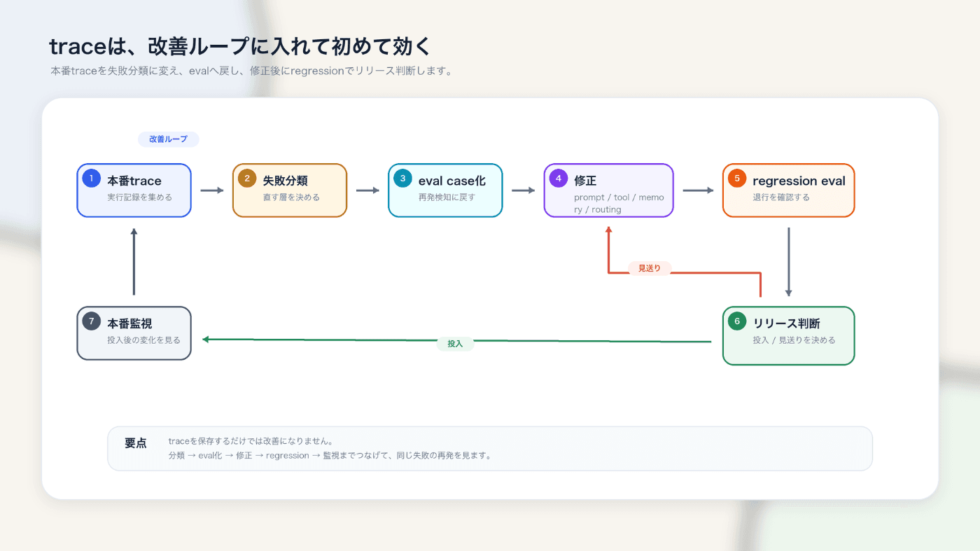Click the text 再発検知に戻す
This screenshot has width=980, height=551.
447,197
